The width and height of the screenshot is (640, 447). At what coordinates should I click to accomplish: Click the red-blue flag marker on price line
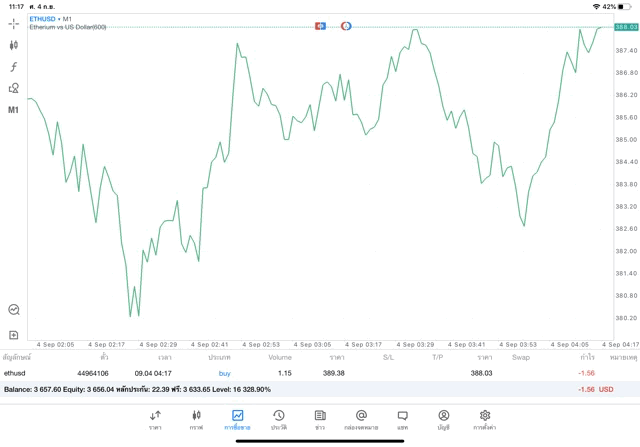click(x=321, y=26)
